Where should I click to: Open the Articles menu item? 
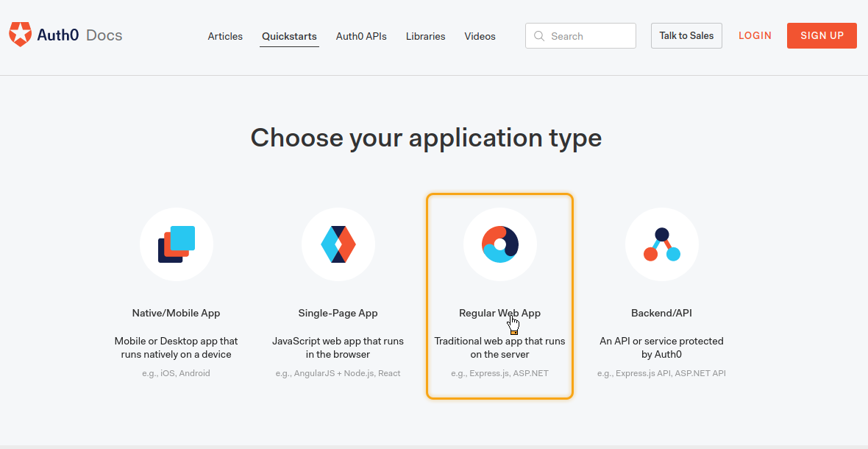[225, 37]
